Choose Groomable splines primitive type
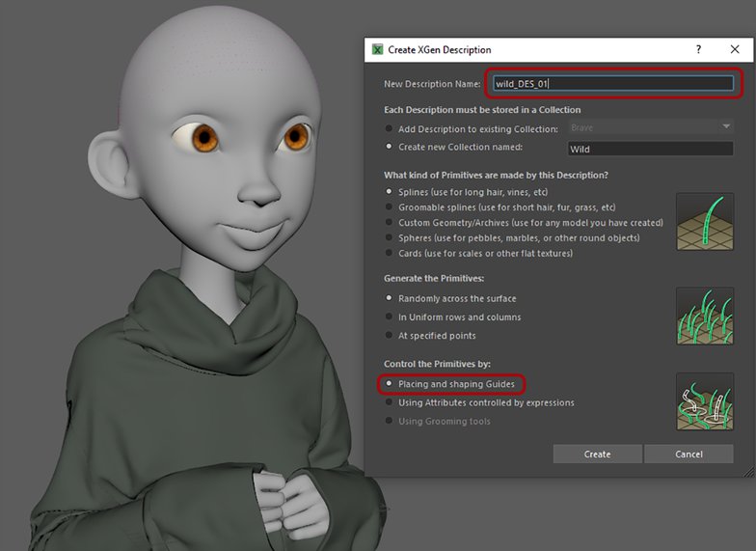This screenshot has height=551, width=756. pyautogui.click(x=390, y=207)
